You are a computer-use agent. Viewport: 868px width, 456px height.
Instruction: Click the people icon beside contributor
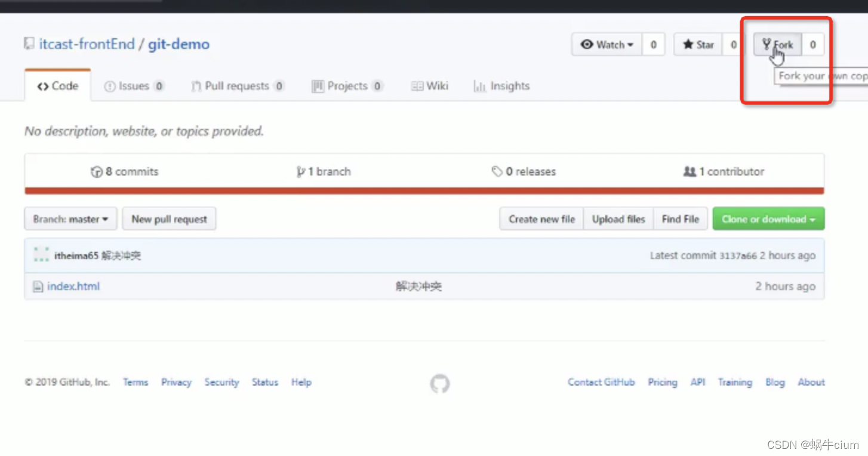point(690,172)
